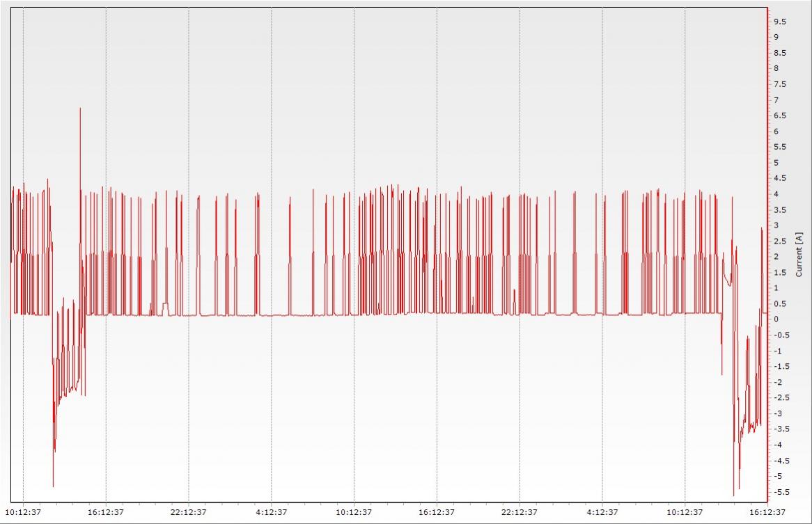This screenshot has height=524, width=812.
Task: Select the last 4:12:37 time label
Action: pos(602,512)
